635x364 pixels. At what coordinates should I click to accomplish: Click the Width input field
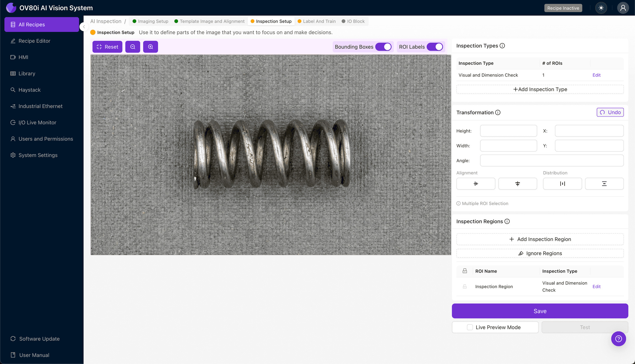(508, 146)
